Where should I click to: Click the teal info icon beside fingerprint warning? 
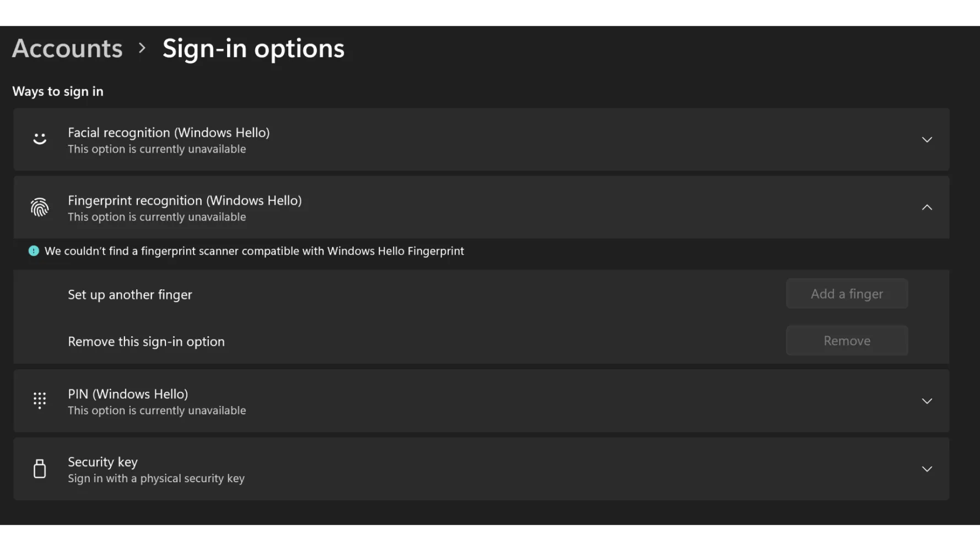34,251
